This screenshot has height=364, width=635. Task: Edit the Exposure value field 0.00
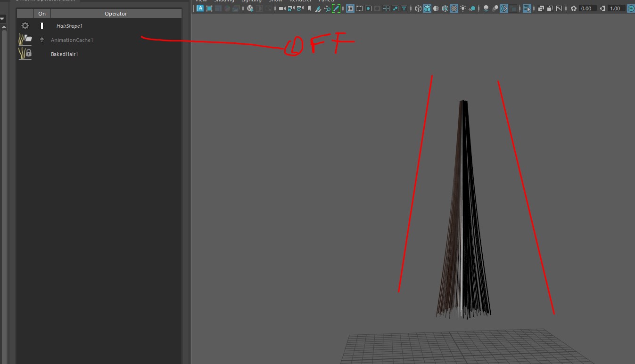pyautogui.click(x=587, y=8)
